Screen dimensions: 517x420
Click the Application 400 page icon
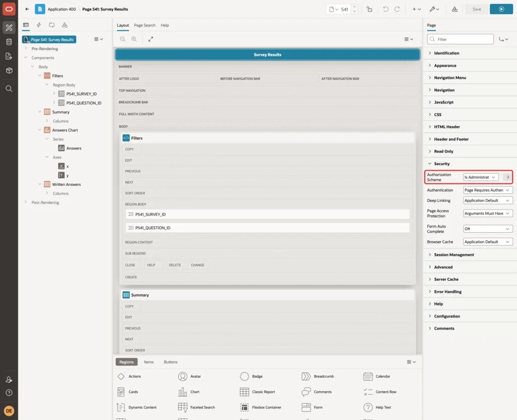[x=40, y=9]
